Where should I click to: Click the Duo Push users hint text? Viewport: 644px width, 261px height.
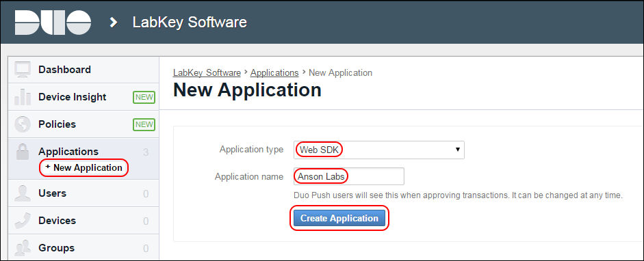[x=459, y=195]
